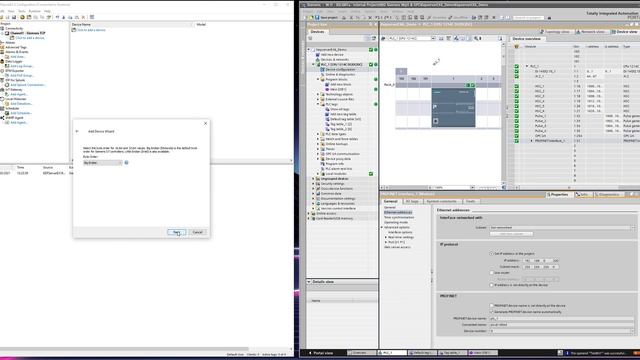The image size is (640, 360).
Task: Click the Data Logger tree icon
Action: (2, 61)
